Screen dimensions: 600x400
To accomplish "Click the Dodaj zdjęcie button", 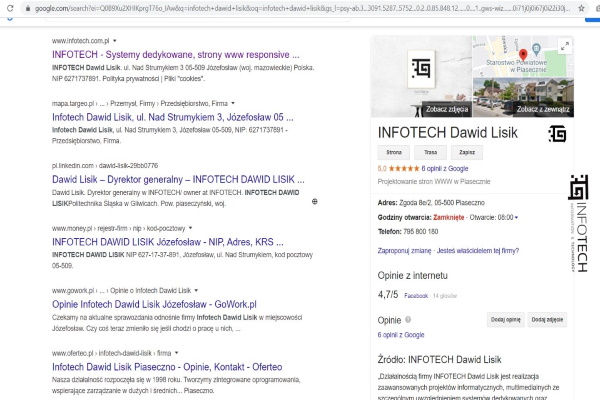I will point(547,320).
